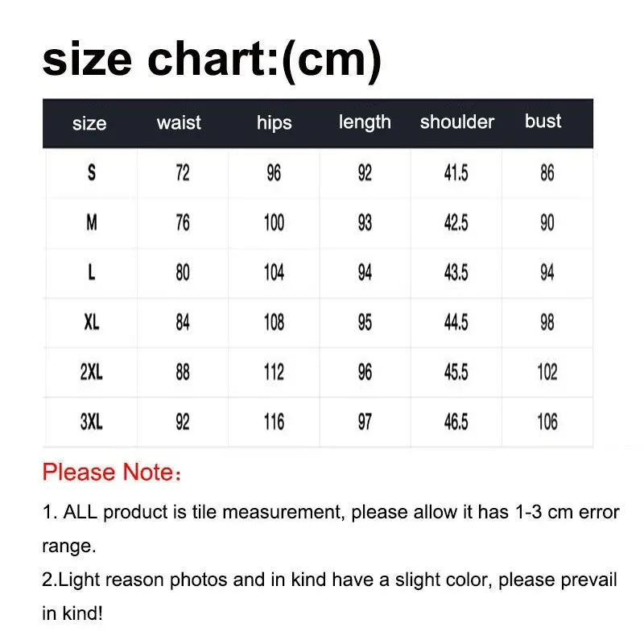Viewport: 644px width, 644px height.
Task: Select the 'Light reason photos' note line
Action: (x=330, y=580)
